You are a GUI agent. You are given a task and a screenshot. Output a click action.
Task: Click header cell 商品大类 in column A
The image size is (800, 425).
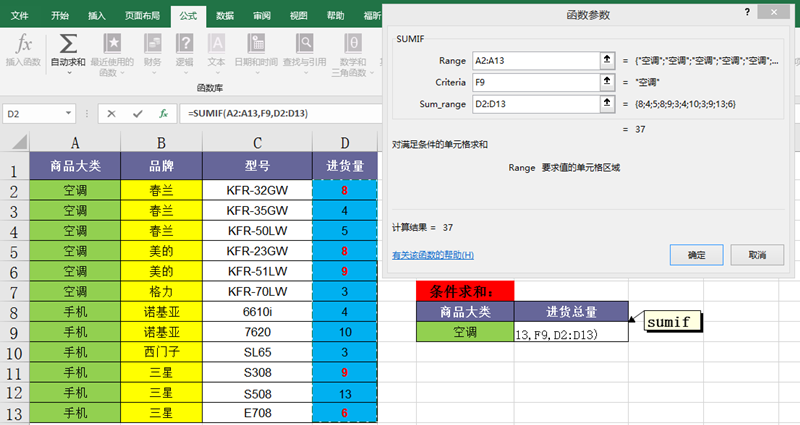[x=75, y=166]
